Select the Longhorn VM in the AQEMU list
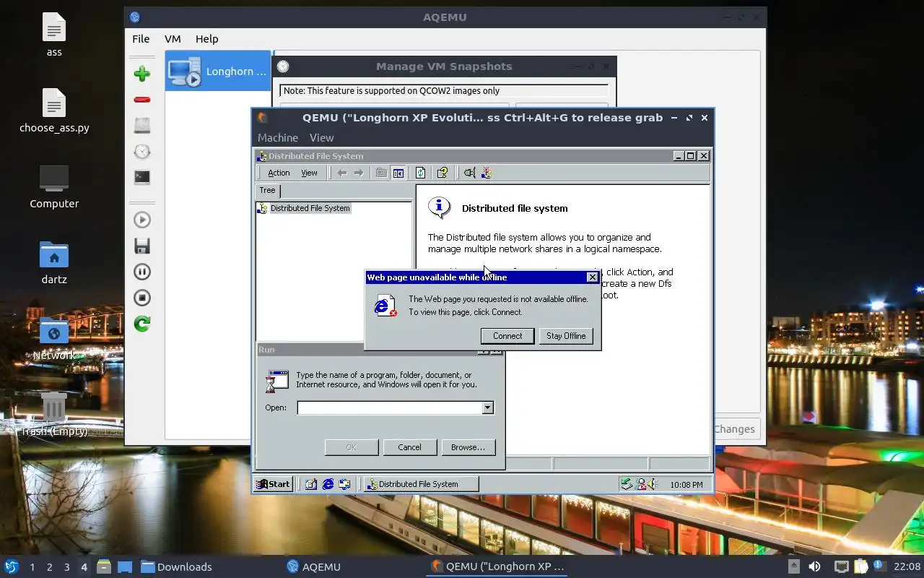This screenshot has width=924, height=578. 217,71
